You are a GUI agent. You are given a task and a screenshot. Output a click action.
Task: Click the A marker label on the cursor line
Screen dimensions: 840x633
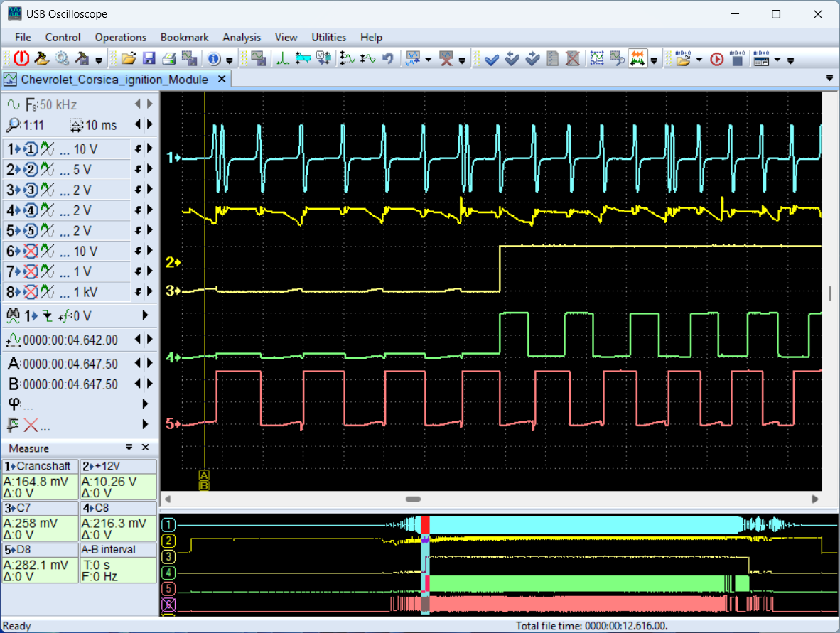click(x=204, y=475)
